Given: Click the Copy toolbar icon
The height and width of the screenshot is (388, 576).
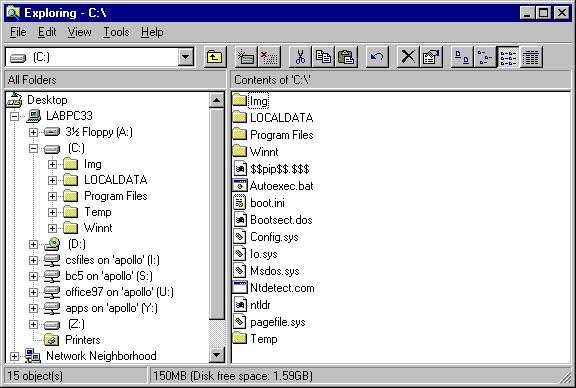Looking at the screenshot, I should point(323,57).
